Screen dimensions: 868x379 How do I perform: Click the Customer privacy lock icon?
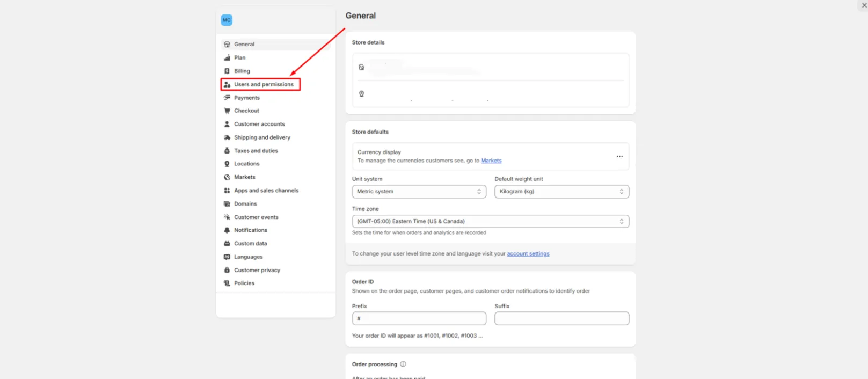point(227,270)
